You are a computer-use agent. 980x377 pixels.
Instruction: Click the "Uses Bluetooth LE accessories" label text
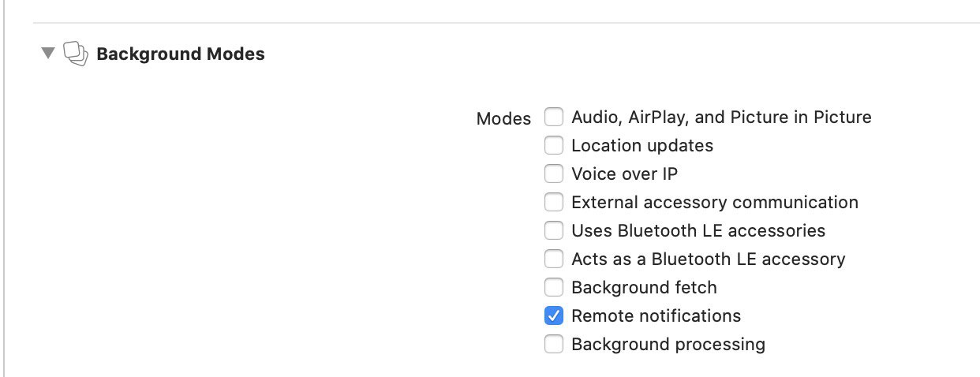(698, 231)
